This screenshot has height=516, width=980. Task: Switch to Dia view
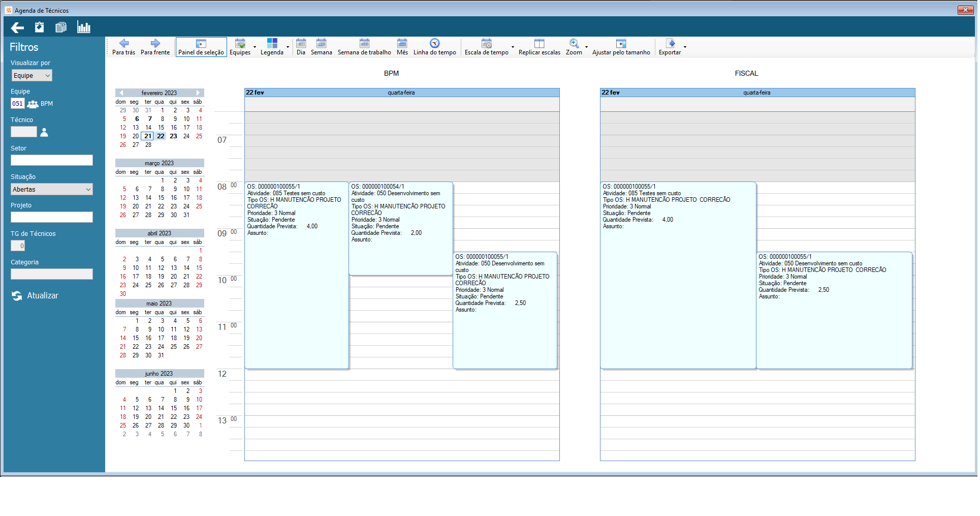click(x=301, y=47)
